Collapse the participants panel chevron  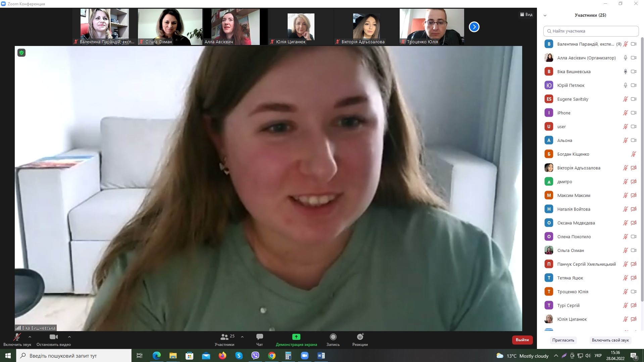545,15
